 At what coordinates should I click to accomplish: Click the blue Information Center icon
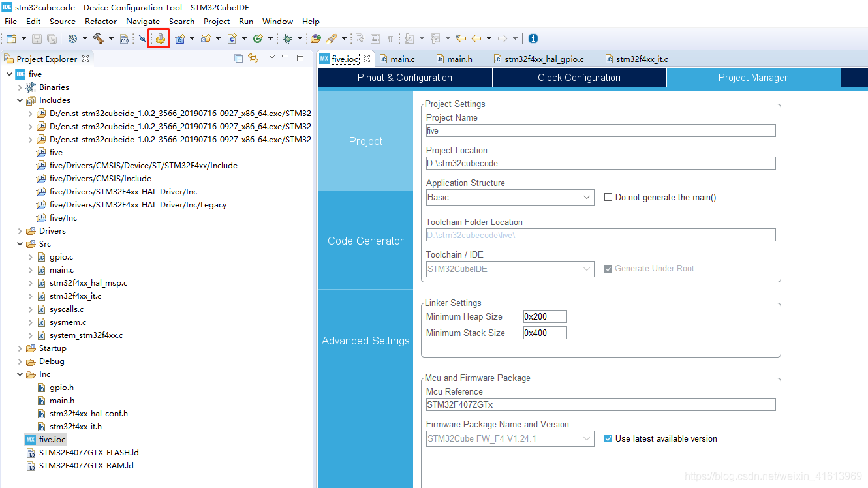tap(533, 38)
